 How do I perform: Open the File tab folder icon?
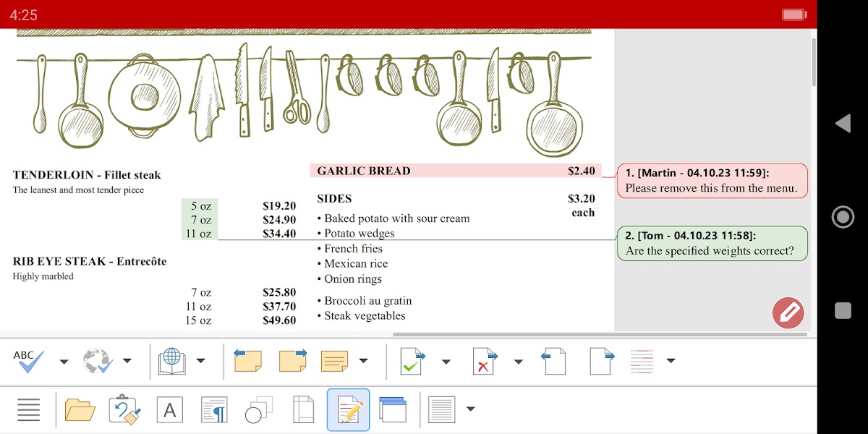tap(80, 409)
